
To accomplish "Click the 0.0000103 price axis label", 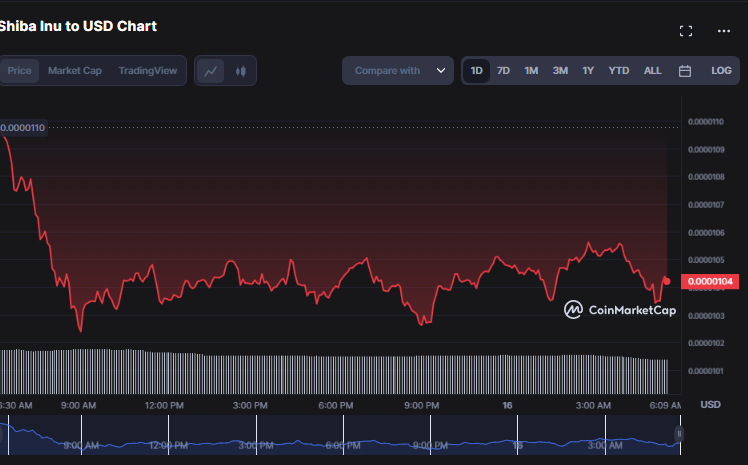I will (706, 316).
